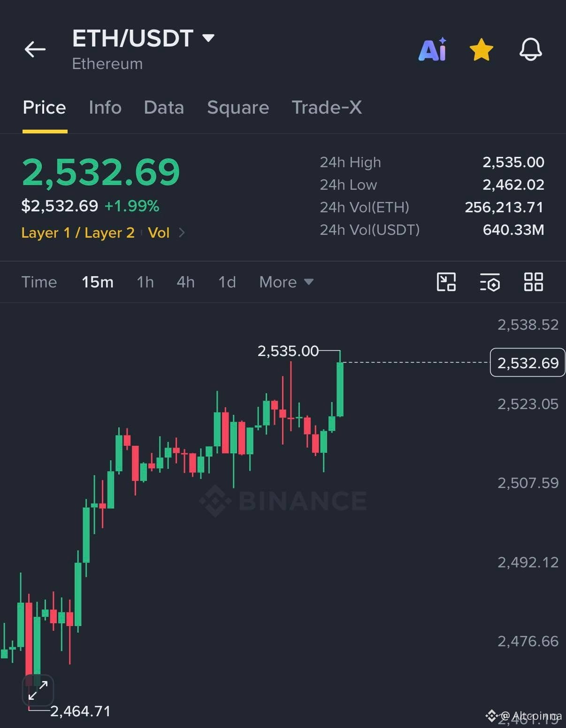566x728 pixels.
Task: Switch to the Data tab
Action: (x=164, y=108)
